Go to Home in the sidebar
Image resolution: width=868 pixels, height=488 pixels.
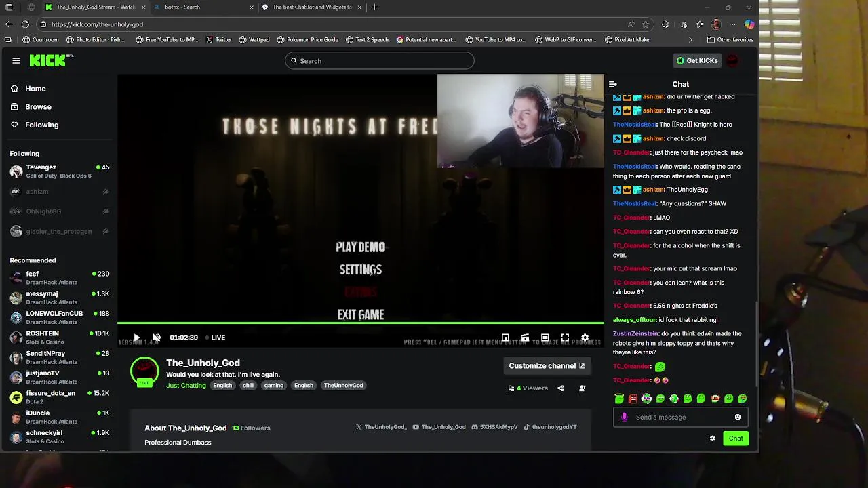28,89
